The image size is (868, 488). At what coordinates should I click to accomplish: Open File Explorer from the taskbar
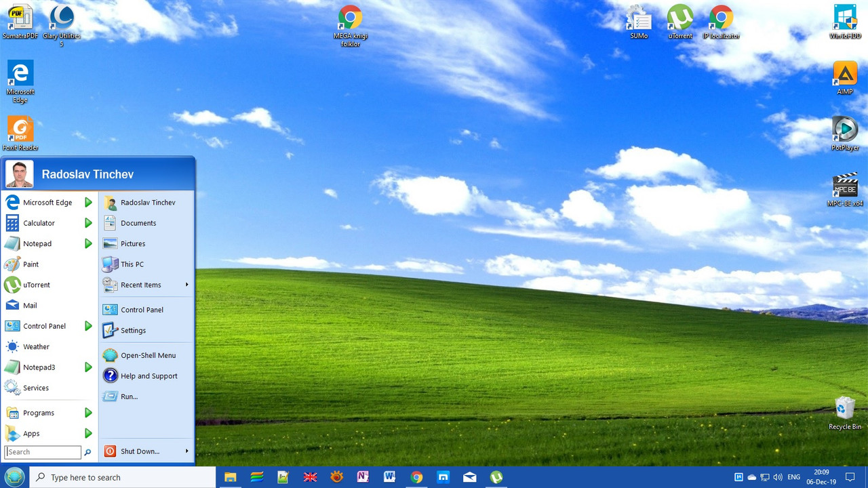click(x=231, y=477)
